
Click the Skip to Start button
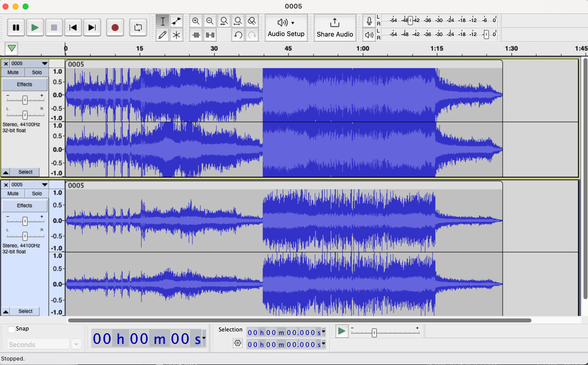tap(73, 28)
